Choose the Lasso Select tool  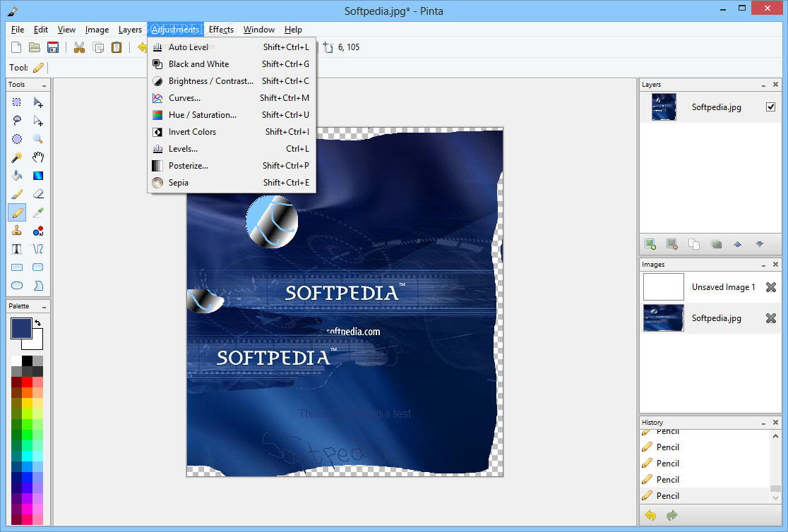point(16,121)
